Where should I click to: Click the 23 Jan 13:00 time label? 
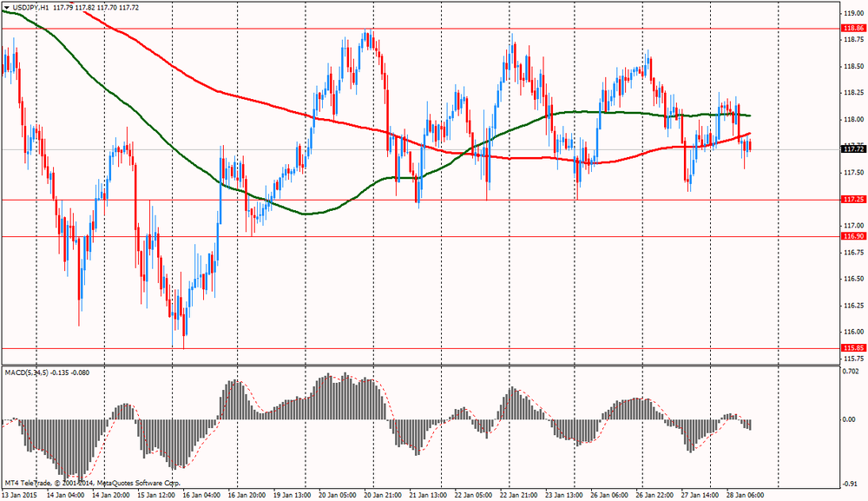pyautogui.click(x=564, y=495)
